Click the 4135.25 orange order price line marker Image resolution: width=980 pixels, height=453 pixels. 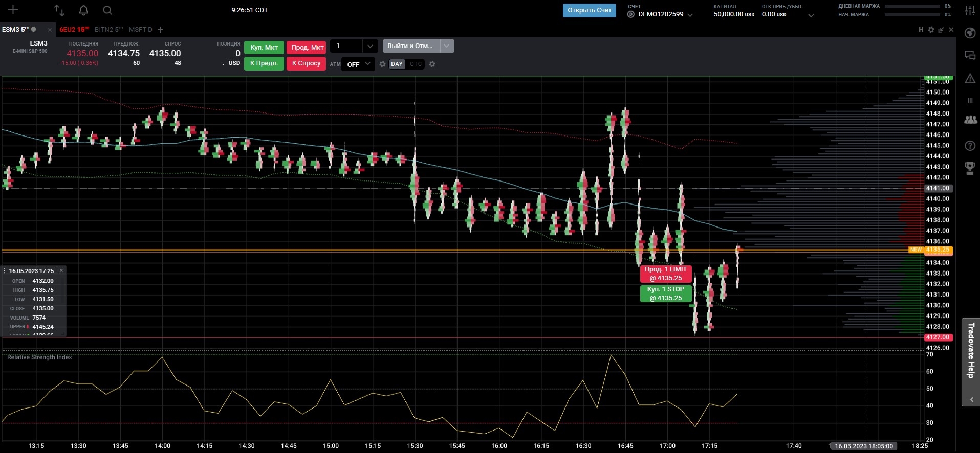click(937, 250)
